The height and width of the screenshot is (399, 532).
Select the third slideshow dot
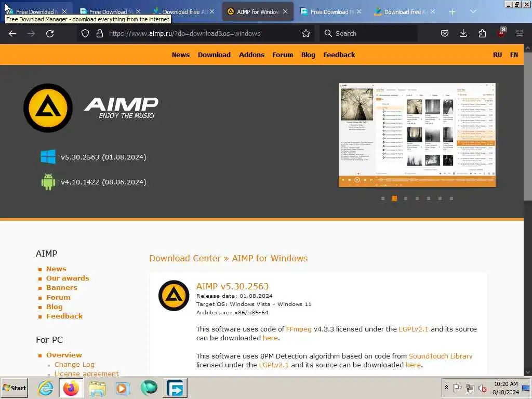point(405,198)
